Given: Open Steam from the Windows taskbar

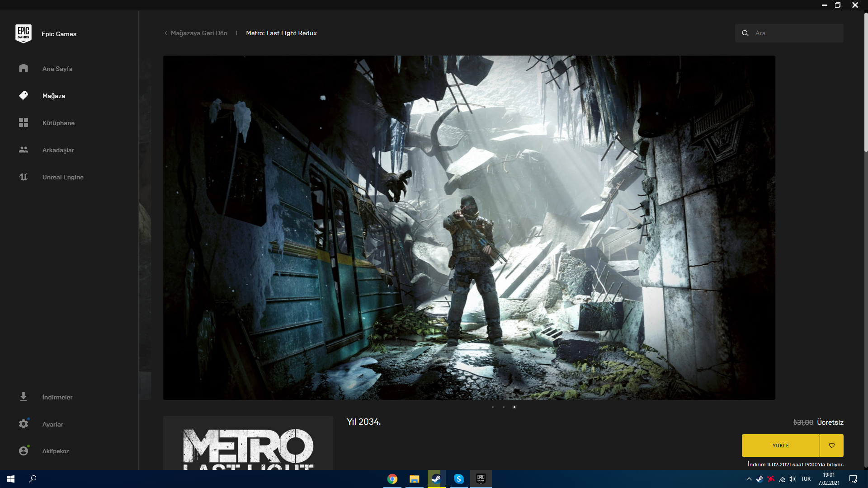Looking at the screenshot, I should click(x=436, y=479).
